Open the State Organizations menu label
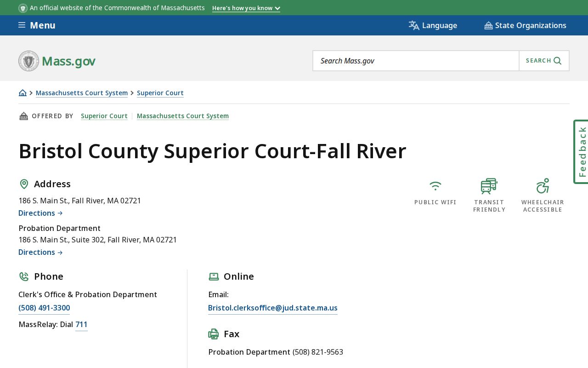This screenshot has height=368, width=588. [x=531, y=25]
